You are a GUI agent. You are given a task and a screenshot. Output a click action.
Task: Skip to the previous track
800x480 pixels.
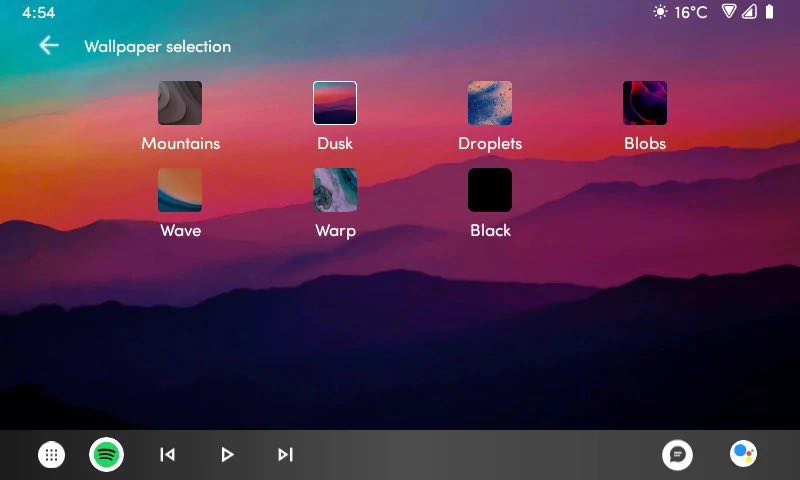coord(168,455)
